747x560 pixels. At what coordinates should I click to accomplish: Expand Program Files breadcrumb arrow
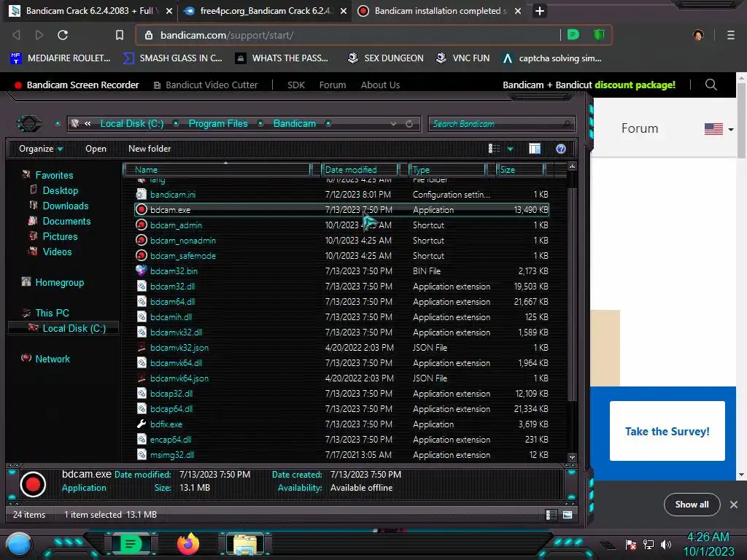(260, 124)
